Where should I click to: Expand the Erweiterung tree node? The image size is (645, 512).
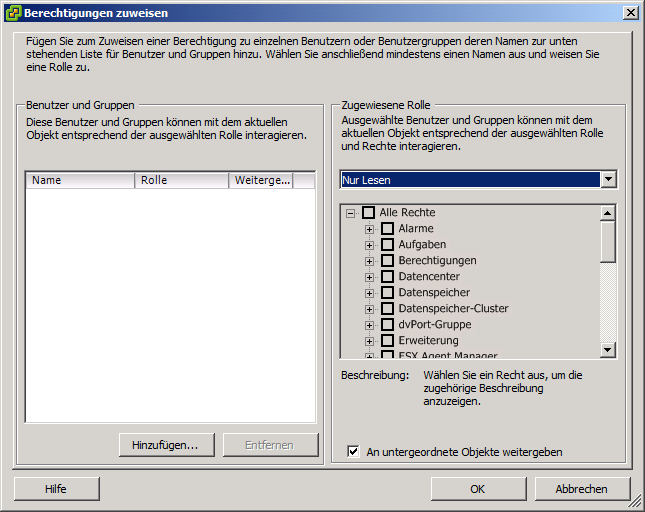tap(369, 341)
